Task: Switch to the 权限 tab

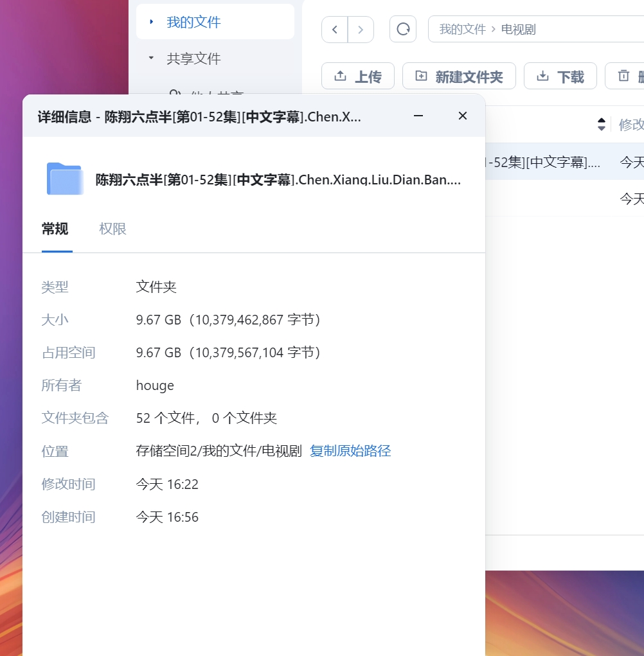Action: point(112,229)
